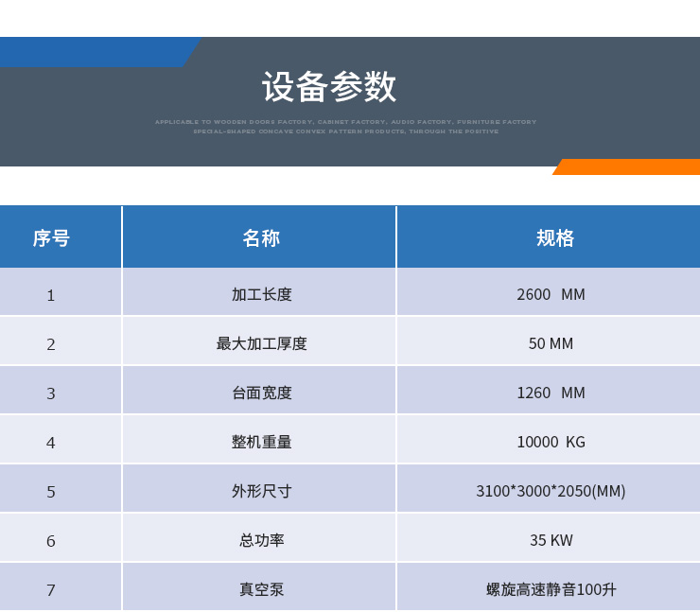This screenshot has height=612, width=700.
Task: Select the 台面宽度 name cell
Action: coord(261,393)
